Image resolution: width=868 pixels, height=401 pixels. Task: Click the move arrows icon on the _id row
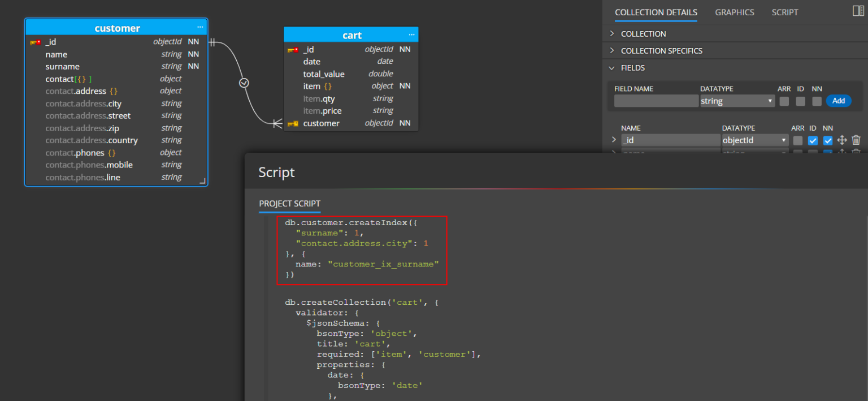tap(842, 140)
